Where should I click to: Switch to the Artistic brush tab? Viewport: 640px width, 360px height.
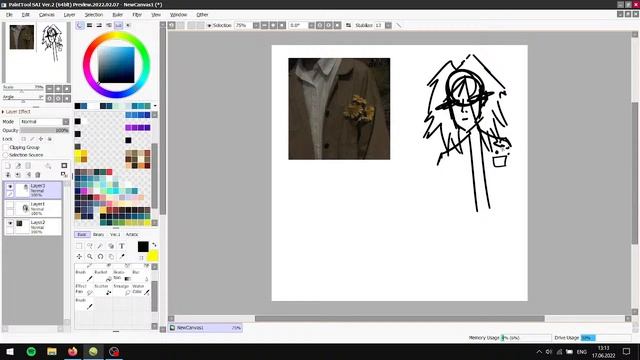click(x=132, y=235)
